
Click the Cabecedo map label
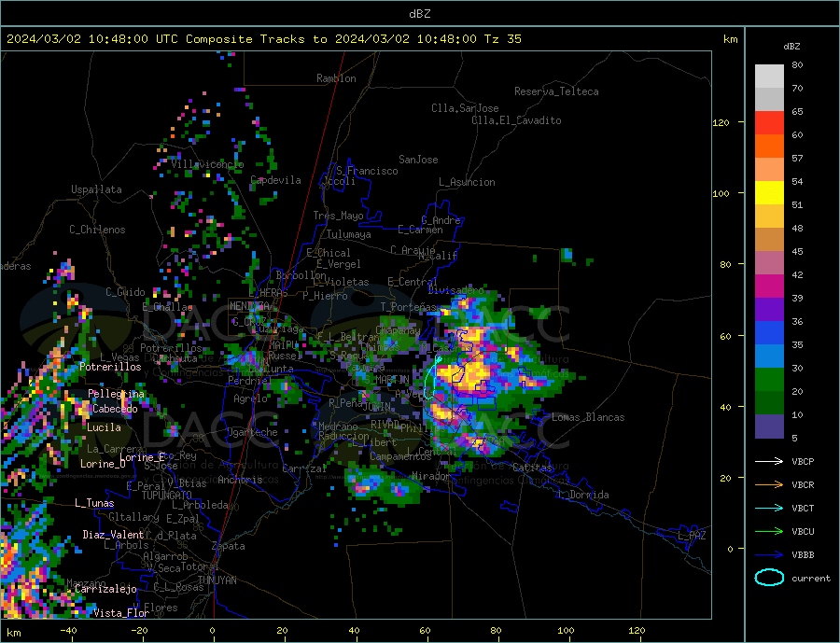[x=115, y=409]
